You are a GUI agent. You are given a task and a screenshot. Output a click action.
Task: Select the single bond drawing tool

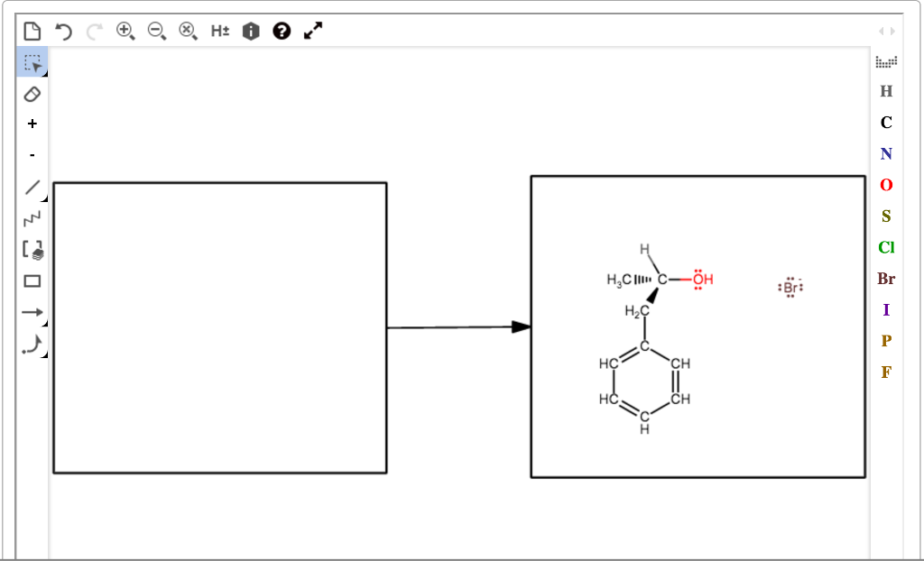32,187
